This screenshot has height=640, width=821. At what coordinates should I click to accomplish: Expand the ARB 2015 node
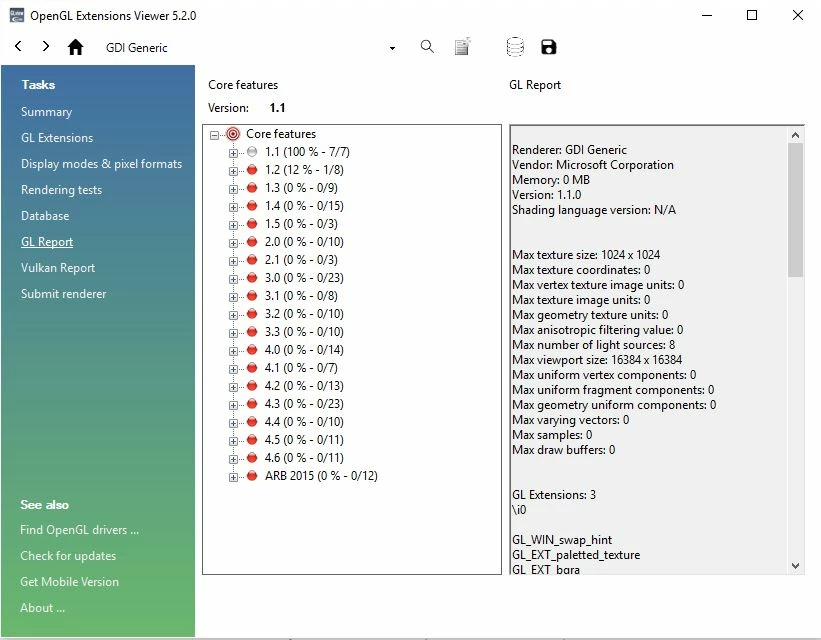click(233, 477)
